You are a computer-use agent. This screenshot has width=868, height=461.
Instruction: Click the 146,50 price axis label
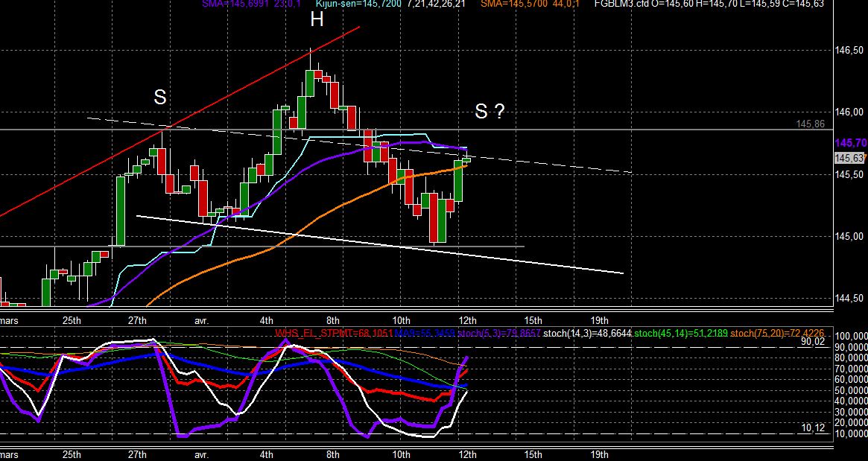pyautogui.click(x=848, y=51)
